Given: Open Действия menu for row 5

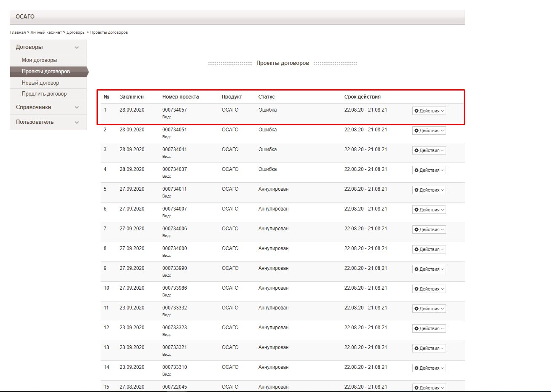Looking at the screenshot, I should pos(429,190).
